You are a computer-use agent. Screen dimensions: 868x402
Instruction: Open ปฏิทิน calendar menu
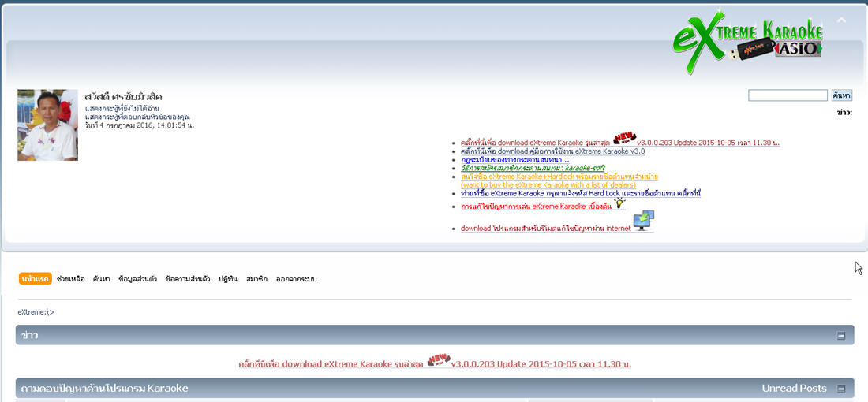click(228, 279)
